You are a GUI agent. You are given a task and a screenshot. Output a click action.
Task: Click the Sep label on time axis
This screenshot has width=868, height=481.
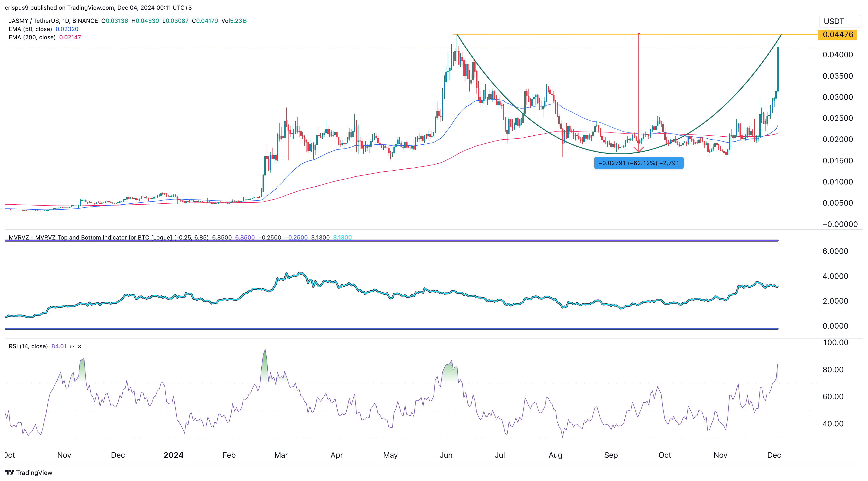[x=611, y=455]
